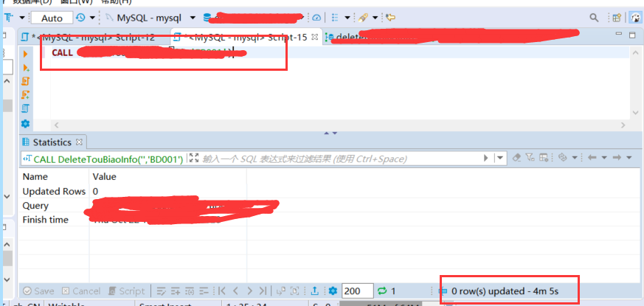Viewport: 644px width, 306px height.
Task: Select the DBeaver perspective icon
Action: point(635,18)
